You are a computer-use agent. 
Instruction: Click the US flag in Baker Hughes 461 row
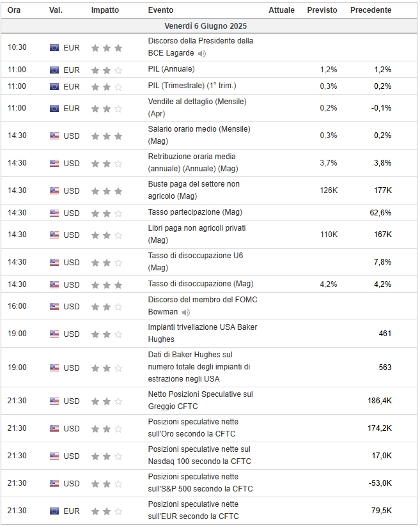[54, 334]
